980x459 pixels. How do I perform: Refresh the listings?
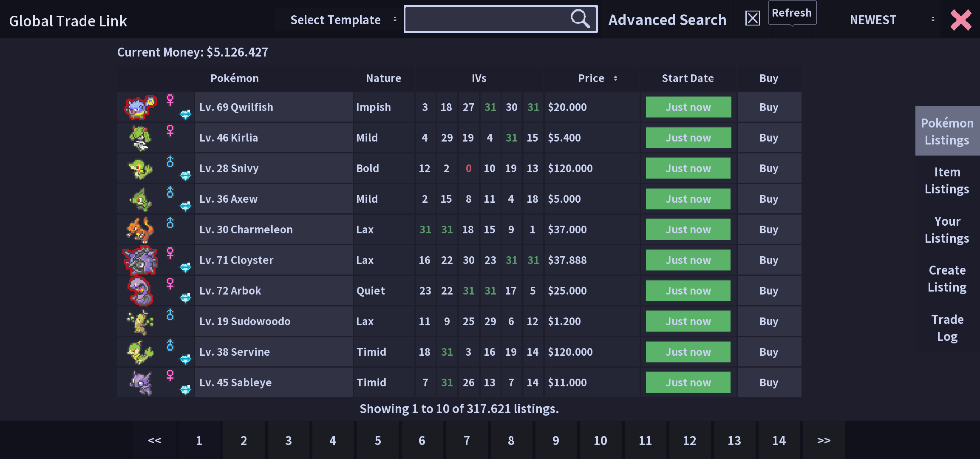tap(792, 13)
